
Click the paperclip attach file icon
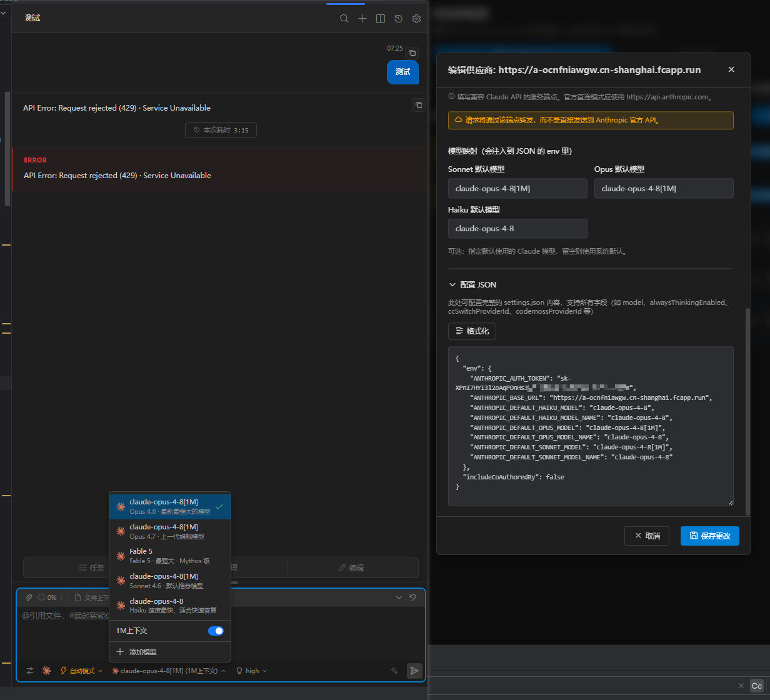(x=29, y=597)
